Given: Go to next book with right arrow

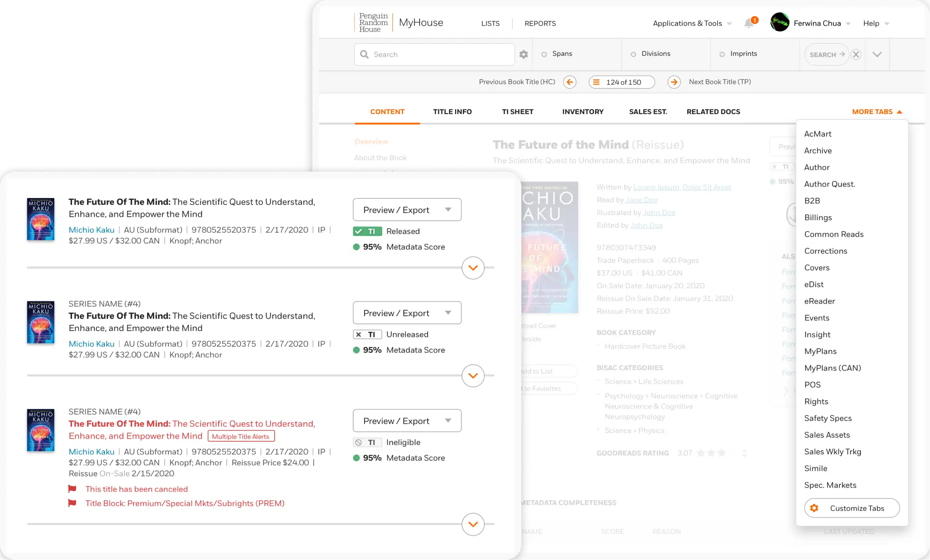Looking at the screenshot, I should pos(674,82).
